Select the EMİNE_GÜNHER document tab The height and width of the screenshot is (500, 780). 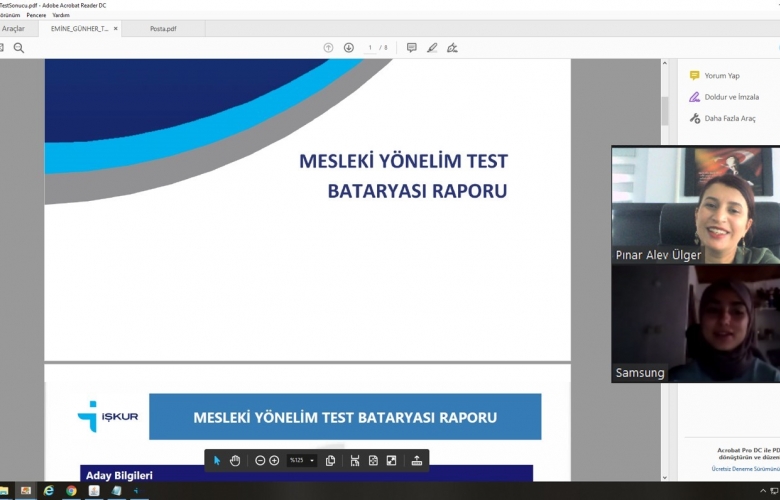tap(80, 29)
